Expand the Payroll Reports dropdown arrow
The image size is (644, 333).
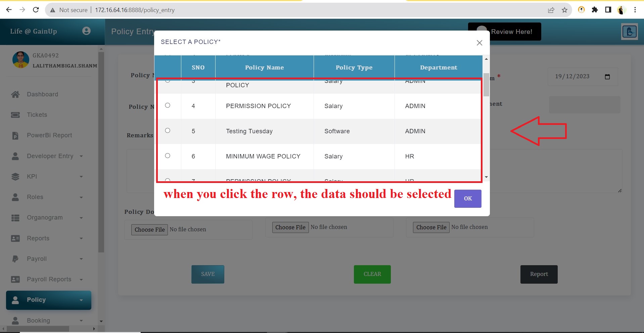click(81, 280)
